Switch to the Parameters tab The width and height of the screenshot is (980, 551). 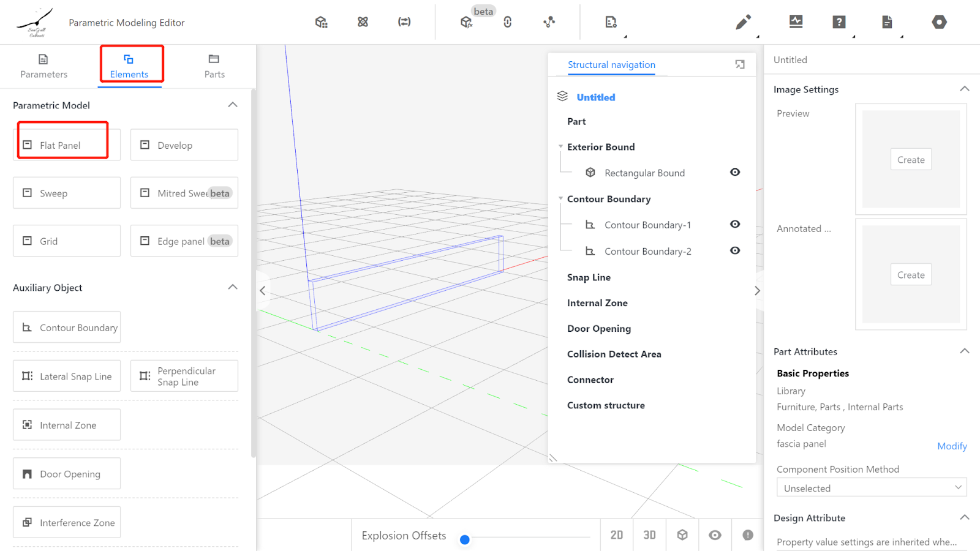point(43,66)
